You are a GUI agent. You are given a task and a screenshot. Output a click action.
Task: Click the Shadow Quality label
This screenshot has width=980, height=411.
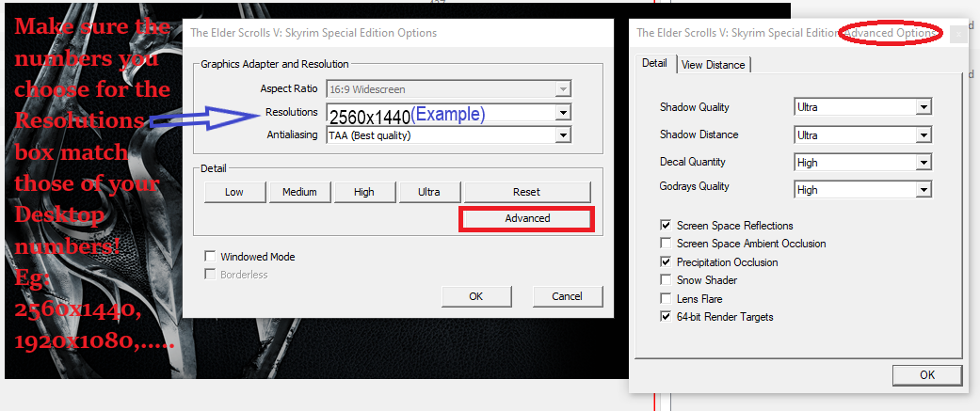(x=695, y=107)
